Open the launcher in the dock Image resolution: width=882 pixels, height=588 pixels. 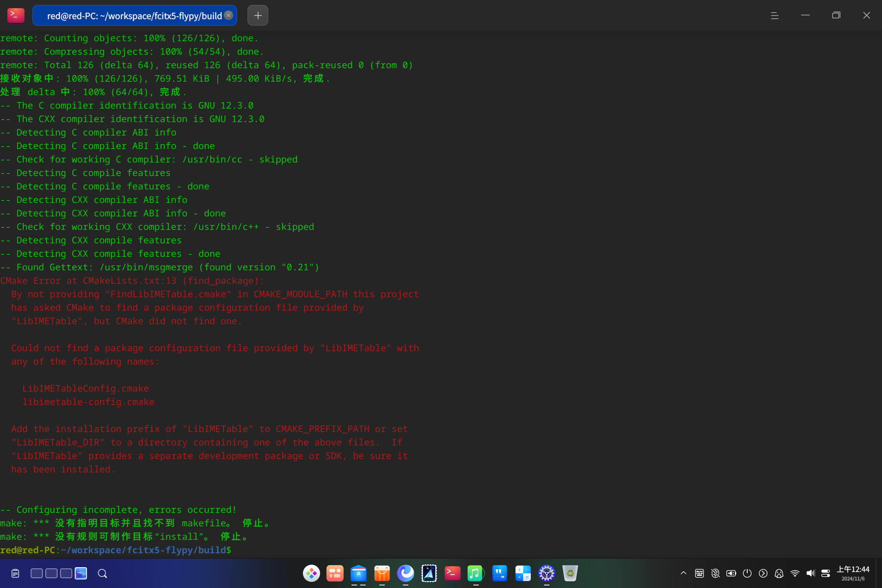click(311, 573)
